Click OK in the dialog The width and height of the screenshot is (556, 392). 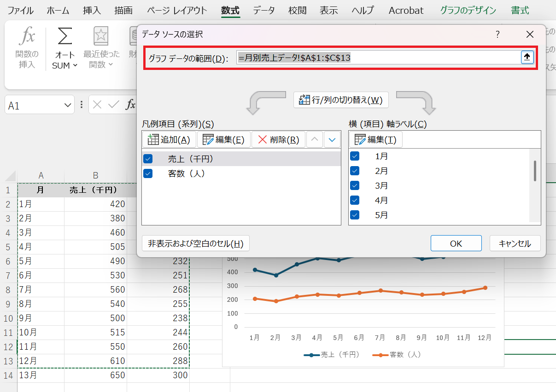[456, 243]
